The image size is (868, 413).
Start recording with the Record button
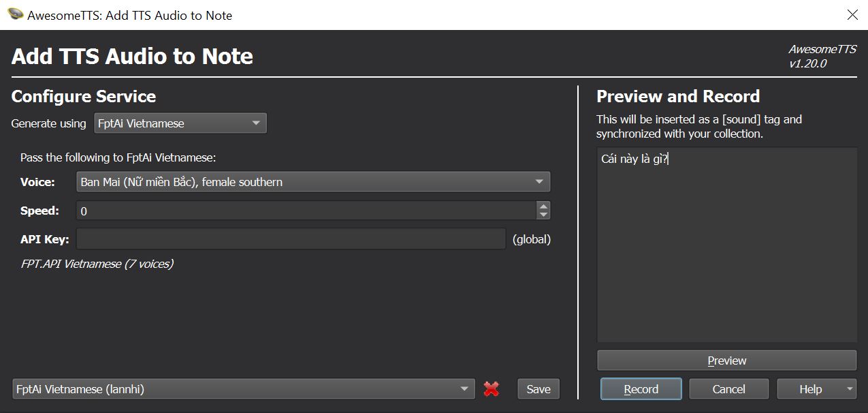coord(640,388)
